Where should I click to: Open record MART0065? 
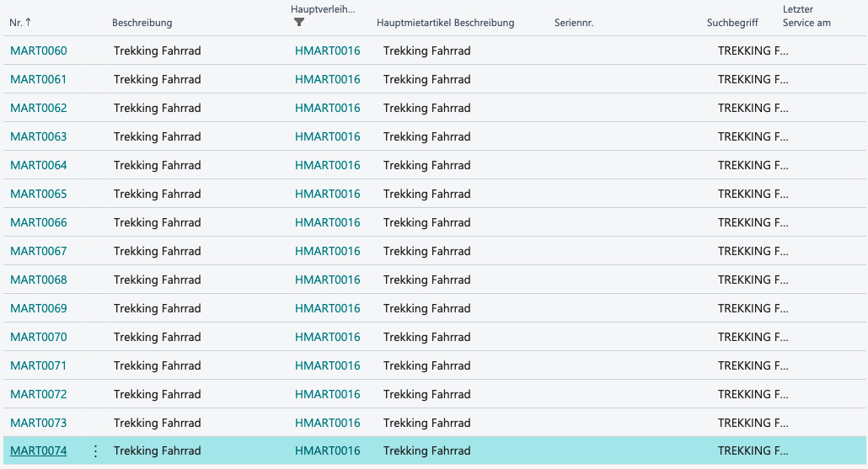[38, 195]
